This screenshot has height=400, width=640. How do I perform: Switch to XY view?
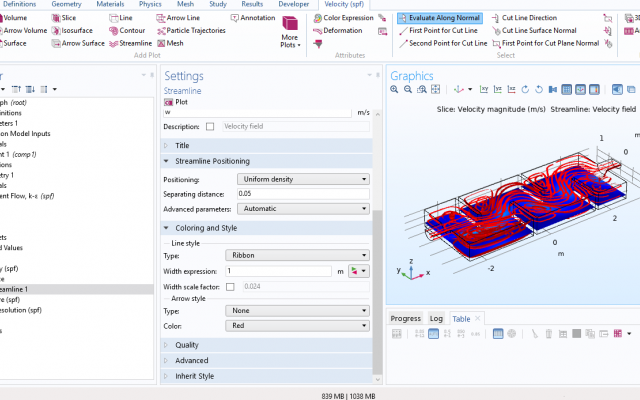coord(484,89)
